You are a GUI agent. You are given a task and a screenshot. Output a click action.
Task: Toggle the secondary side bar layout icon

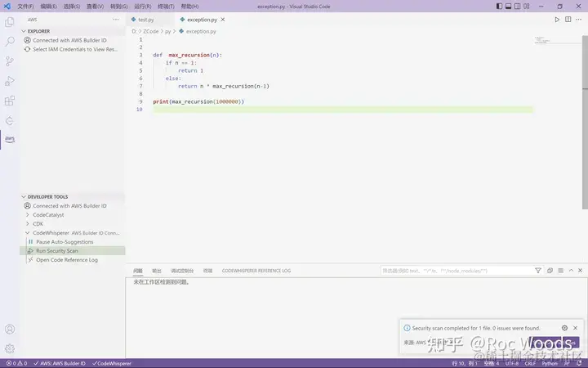pos(517,7)
